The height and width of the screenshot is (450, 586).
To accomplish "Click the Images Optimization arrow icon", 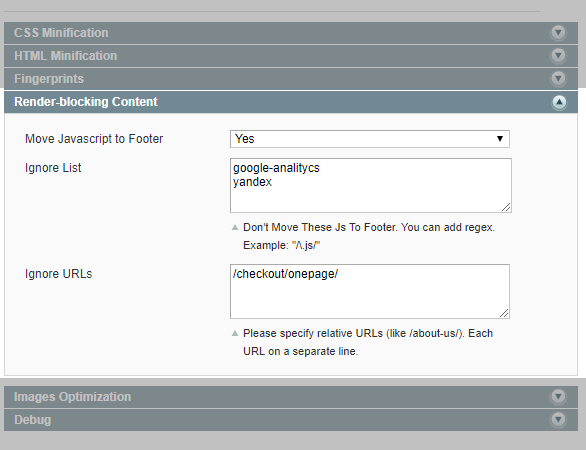I will [x=558, y=397].
